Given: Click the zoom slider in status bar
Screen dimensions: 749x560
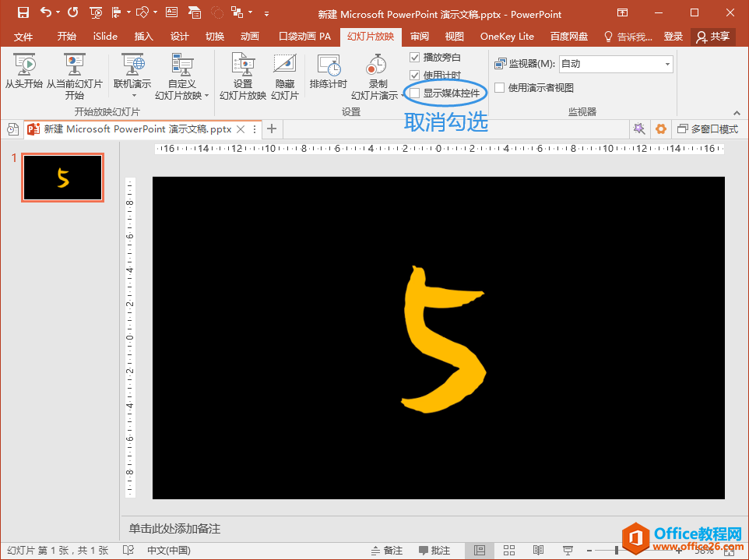Looking at the screenshot, I should pyautogui.click(x=617, y=551).
